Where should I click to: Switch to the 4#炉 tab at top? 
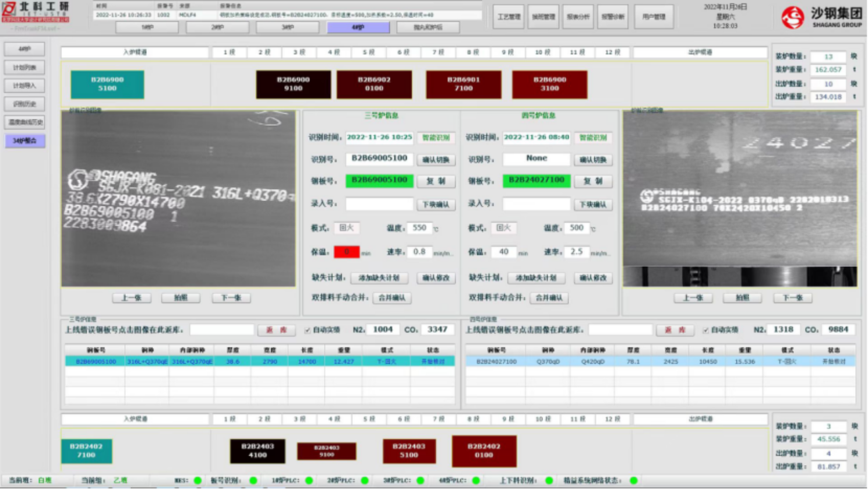click(x=358, y=27)
